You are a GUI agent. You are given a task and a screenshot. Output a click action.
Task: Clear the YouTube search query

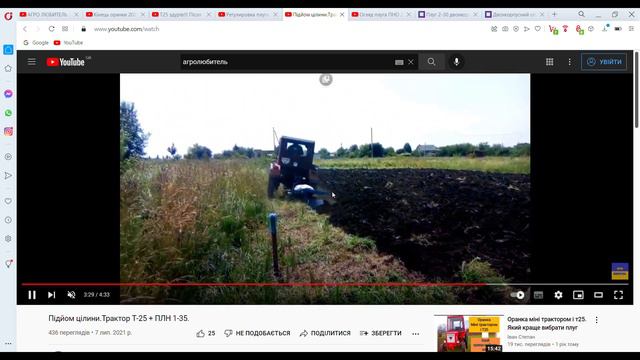(x=411, y=62)
